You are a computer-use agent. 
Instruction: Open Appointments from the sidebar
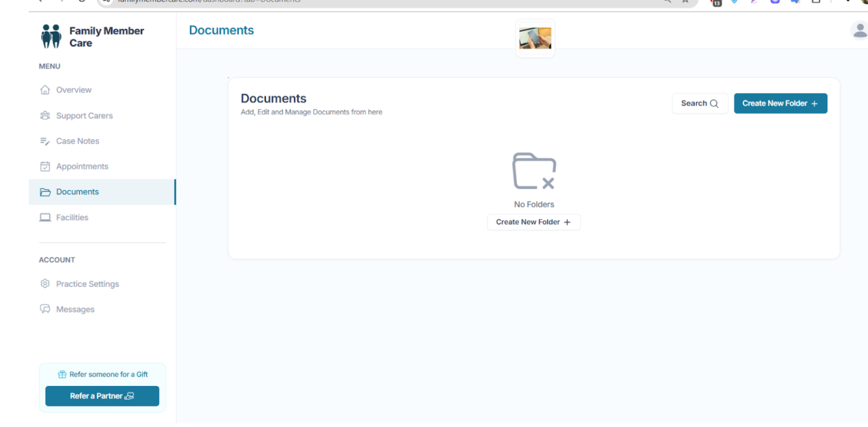(82, 166)
